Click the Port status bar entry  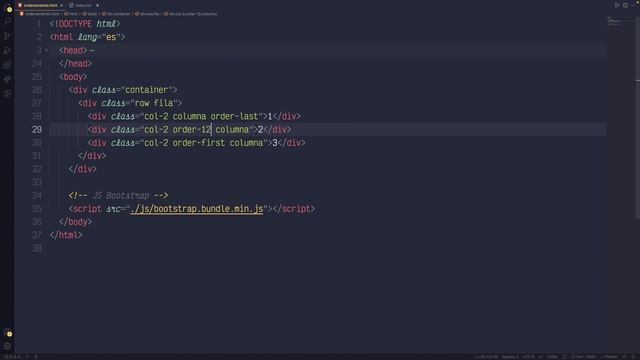(x=583, y=357)
